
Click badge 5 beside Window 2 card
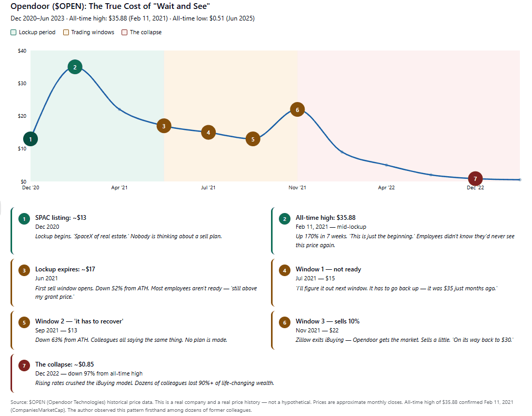24,323
